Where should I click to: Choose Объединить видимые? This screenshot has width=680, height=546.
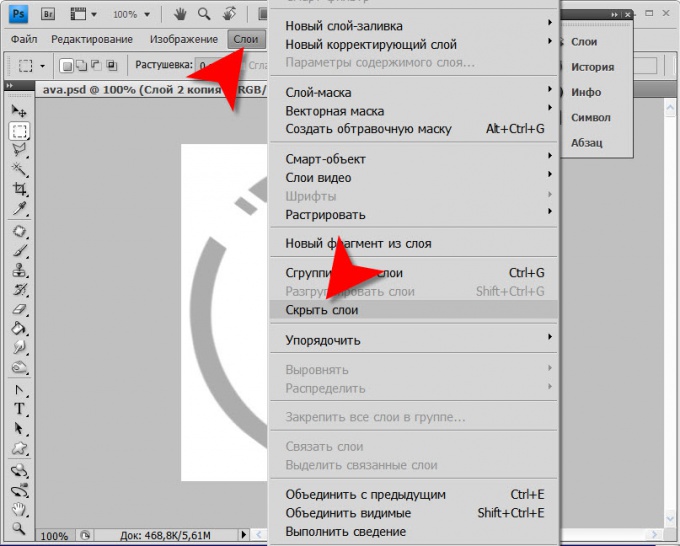point(413,513)
